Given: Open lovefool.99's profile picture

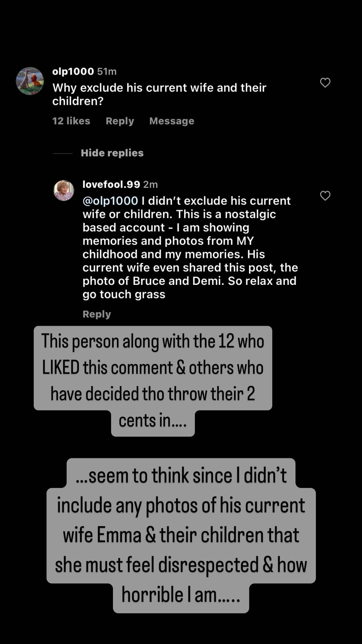Looking at the screenshot, I should pyautogui.click(x=64, y=190).
